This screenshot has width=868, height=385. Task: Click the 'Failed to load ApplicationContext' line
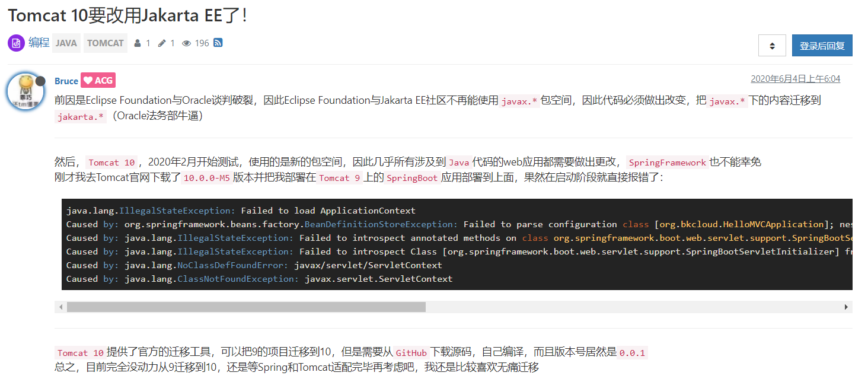click(x=241, y=211)
